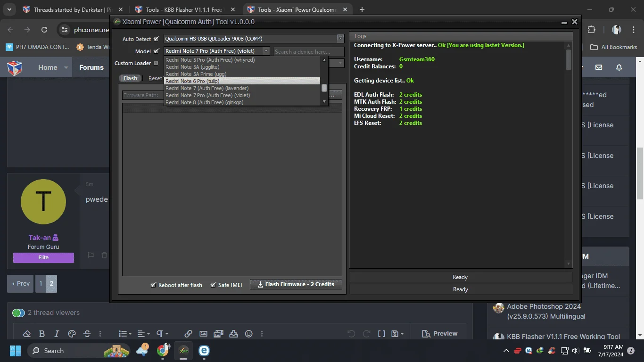Click the editor eraser (remove formatting) icon
Image resolution: width=644 pixels, height=362 pixels.
[x=26, y=334]
